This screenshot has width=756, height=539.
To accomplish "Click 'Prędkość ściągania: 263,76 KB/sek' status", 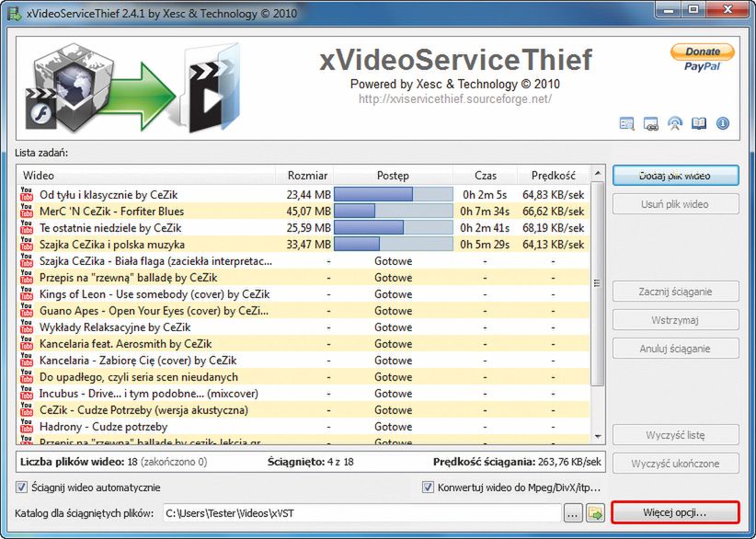I will click(517, 462).
